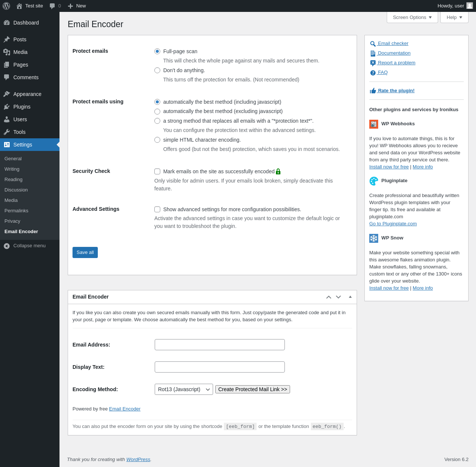Click the Pluginplate palette logo
Image resolution: width=476 pixels, height=467 pixels.
[x=374, y=181]
